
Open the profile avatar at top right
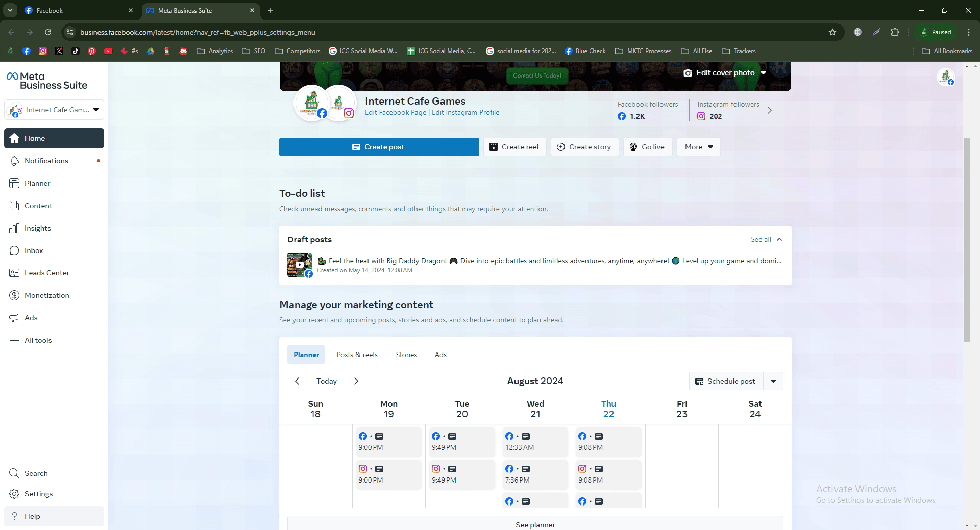coord(946,78)
